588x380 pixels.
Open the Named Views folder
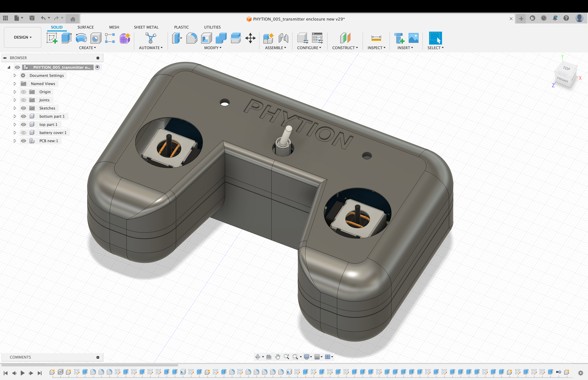click(x=15, y=84)
